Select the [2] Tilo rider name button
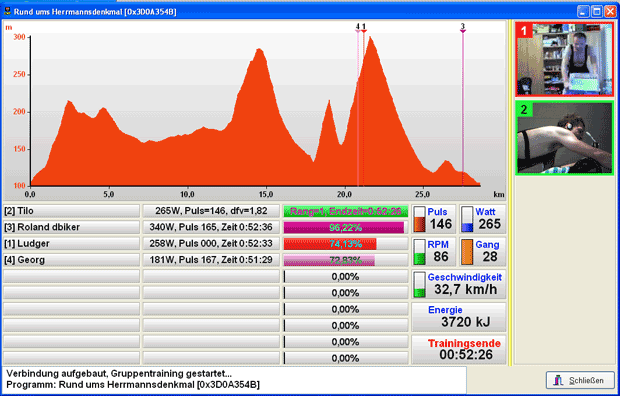The height and width of the screenshot is (396, 620). point(71,211)
